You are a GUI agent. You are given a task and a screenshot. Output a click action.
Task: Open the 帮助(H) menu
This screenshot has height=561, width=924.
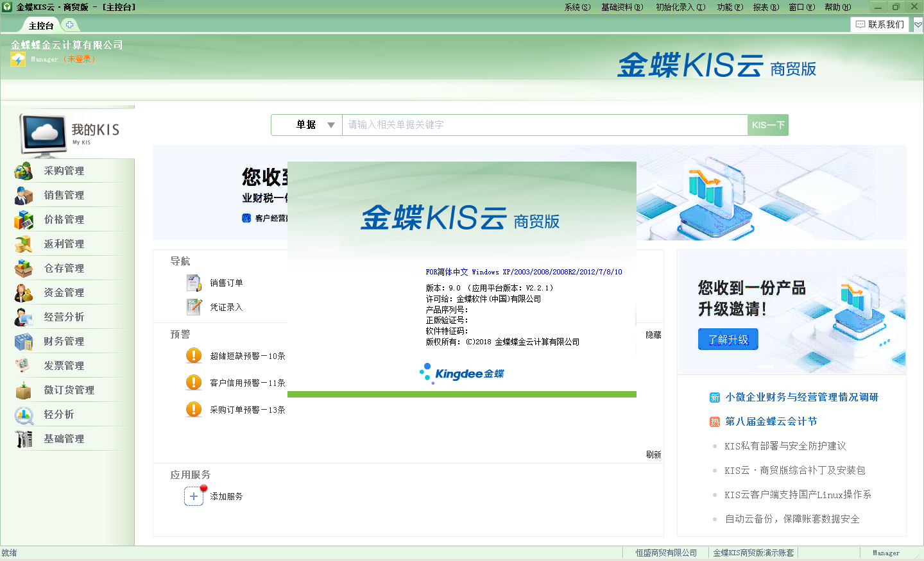pyautogui.click(x=838, y=7)
